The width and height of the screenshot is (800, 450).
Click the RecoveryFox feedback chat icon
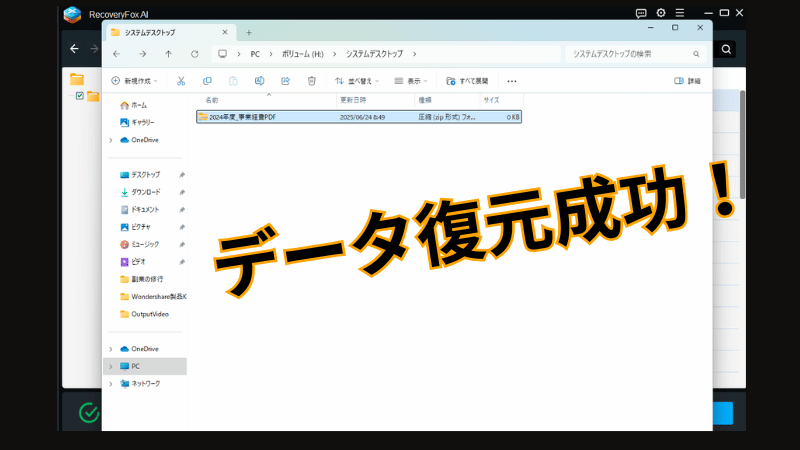tap(641, 13)
